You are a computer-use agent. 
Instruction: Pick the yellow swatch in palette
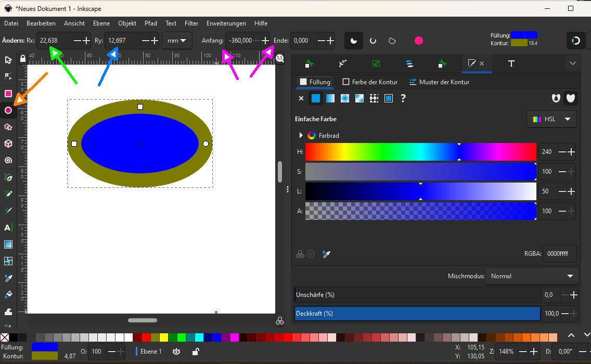coord(163,337)
